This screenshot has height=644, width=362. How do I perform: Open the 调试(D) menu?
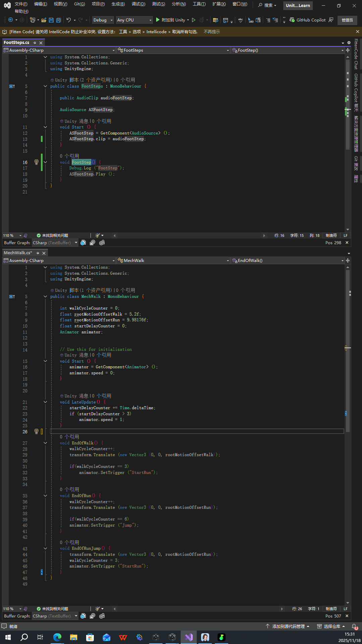[138, 4]
